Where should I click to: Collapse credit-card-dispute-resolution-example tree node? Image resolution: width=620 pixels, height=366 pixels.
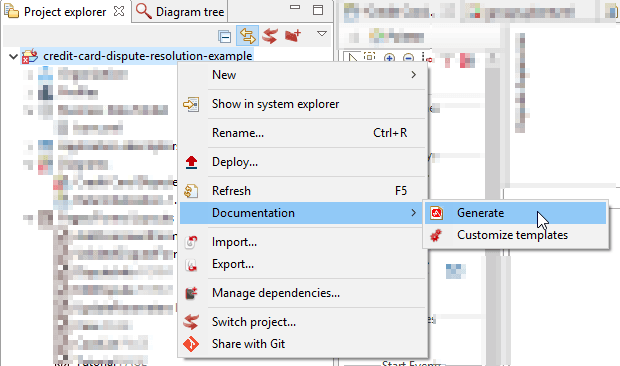(13, 57)
